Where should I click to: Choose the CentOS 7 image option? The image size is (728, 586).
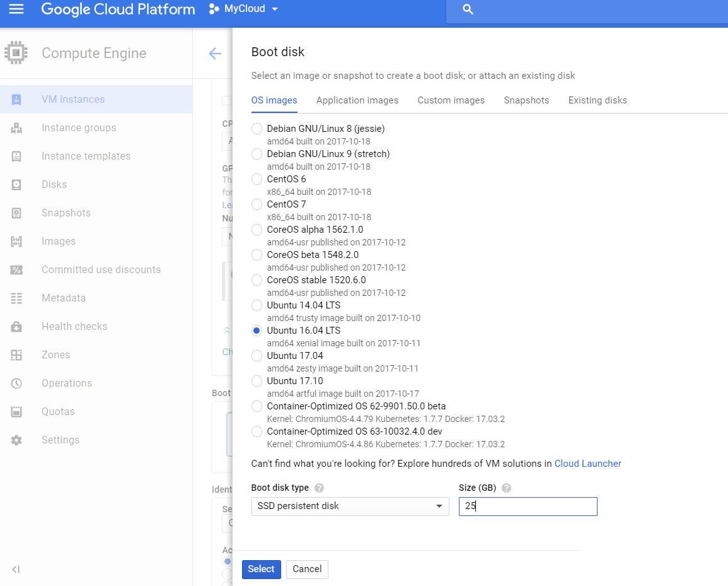tap(257, 204)
